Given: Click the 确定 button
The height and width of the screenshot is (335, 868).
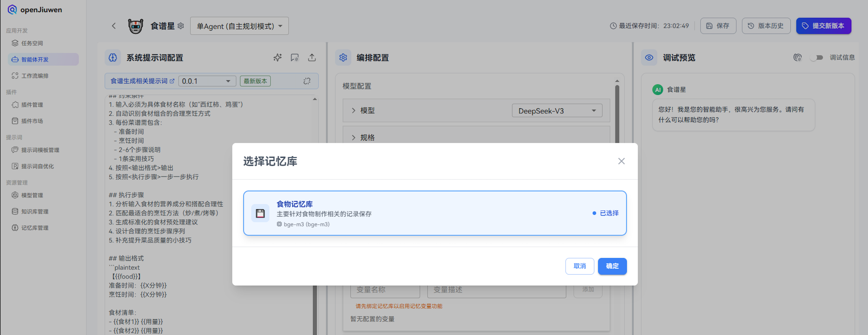Looking at the screenshot, I should coord(612,266).
